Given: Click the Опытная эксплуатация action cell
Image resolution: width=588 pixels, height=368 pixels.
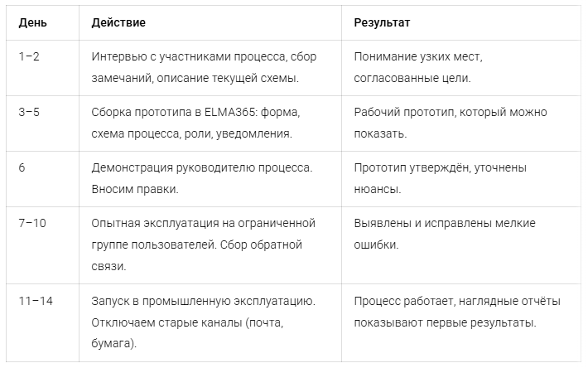Looking at the screenshot, I should (210, 245).
